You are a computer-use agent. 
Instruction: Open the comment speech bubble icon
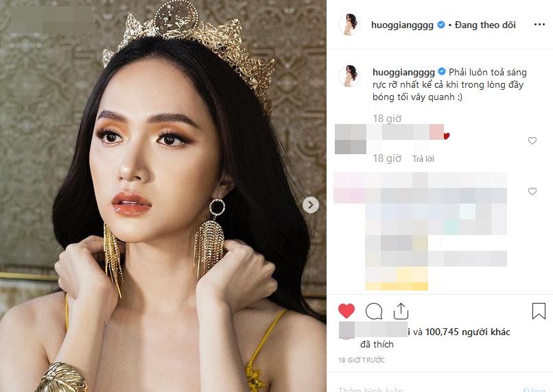(374, 311)
